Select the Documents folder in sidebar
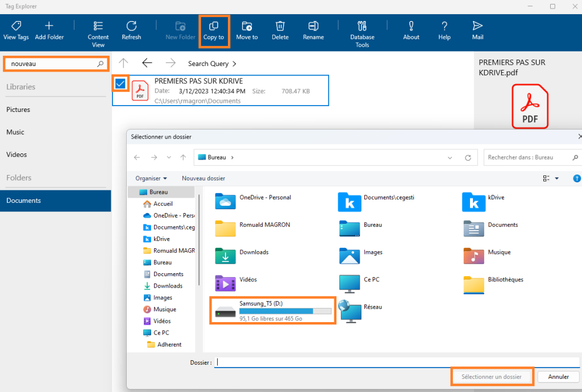582x392 pixels. click(x=55, y=201)
